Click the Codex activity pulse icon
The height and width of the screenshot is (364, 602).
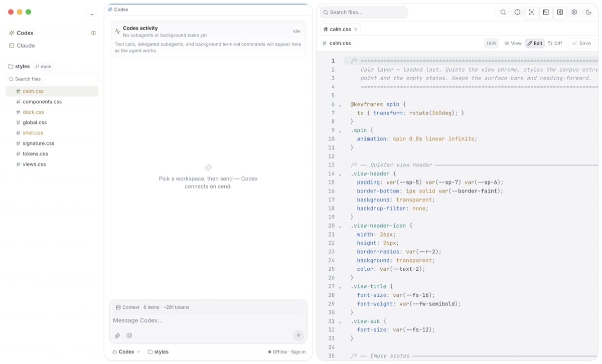point(117,31)
